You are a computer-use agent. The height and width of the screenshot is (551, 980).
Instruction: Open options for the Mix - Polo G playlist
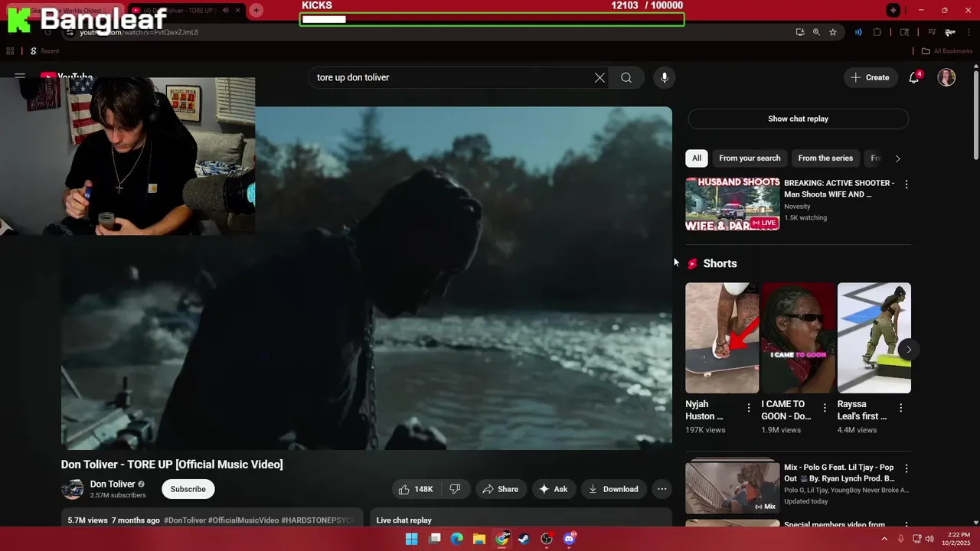pyautogui.click(x=906, y=468)
